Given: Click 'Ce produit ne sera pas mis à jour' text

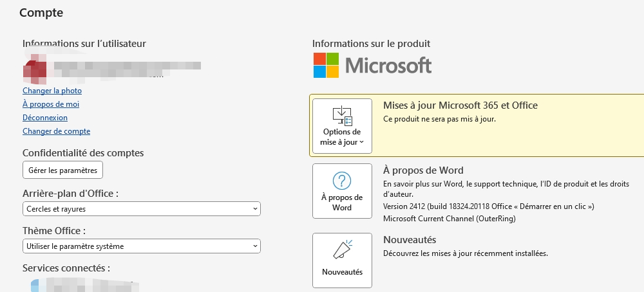Looking at the screenshot, I should point(439,120).
